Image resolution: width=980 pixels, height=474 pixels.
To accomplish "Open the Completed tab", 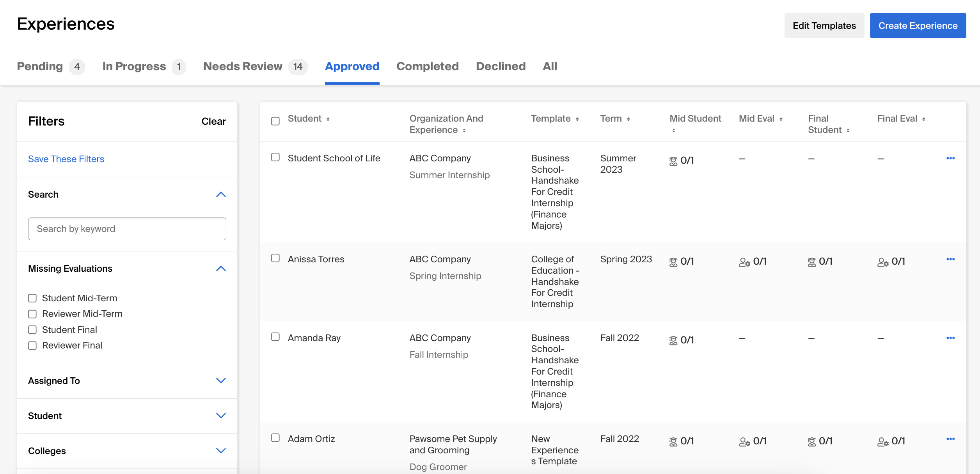I will [428, 67].
